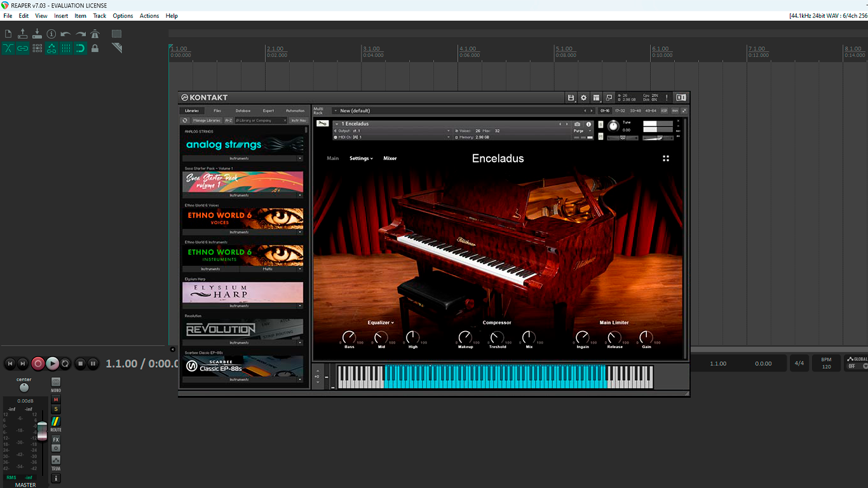Toggle snap magnet icon in REAPER toolbar
The image size is (868, 488).
(x=81, y=48)
